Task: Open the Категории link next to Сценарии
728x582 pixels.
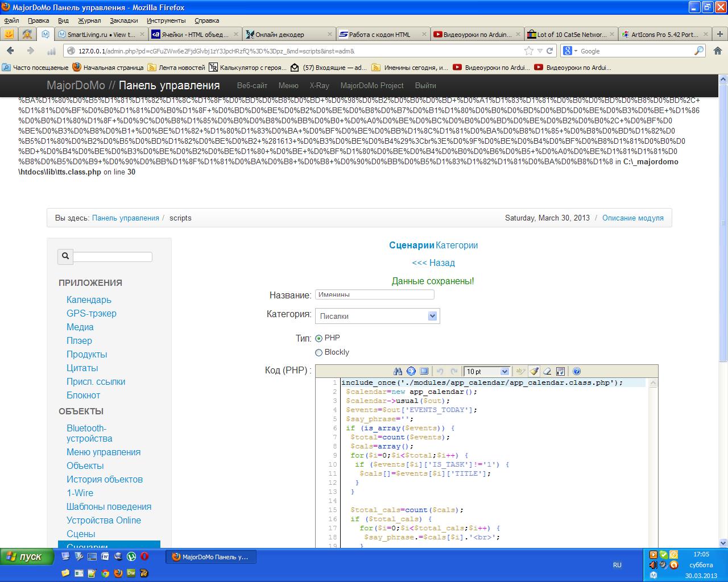Action: click(457, 245)
